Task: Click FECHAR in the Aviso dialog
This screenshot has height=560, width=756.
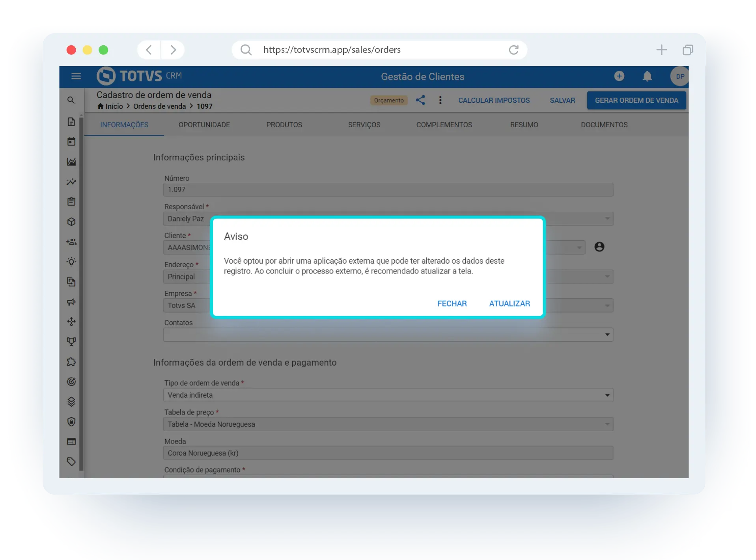Action: pos(452,303)
